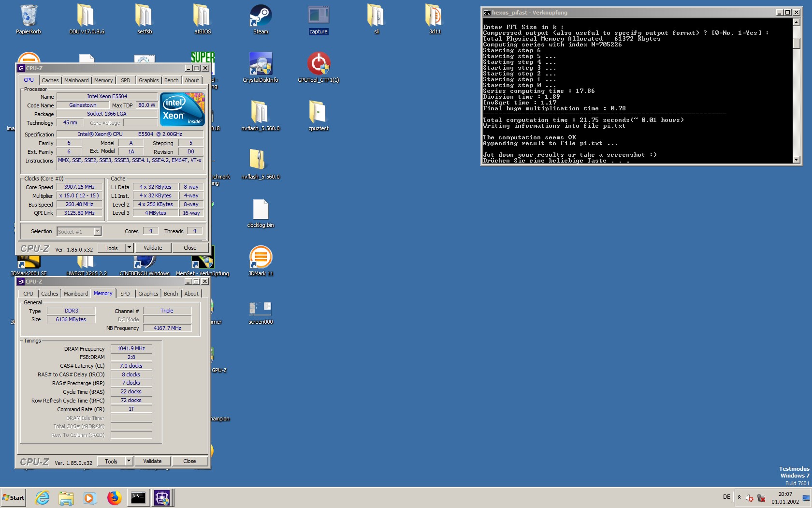Screen dimensions: 812x508
Task: Switch to CPU-Z taskbar button
Action: (x=162, y=497)
